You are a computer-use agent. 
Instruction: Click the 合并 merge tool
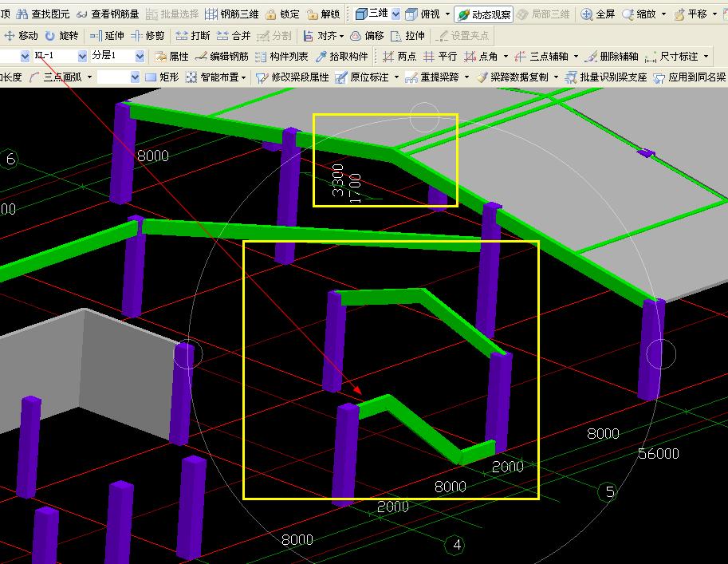coord(234,36)
